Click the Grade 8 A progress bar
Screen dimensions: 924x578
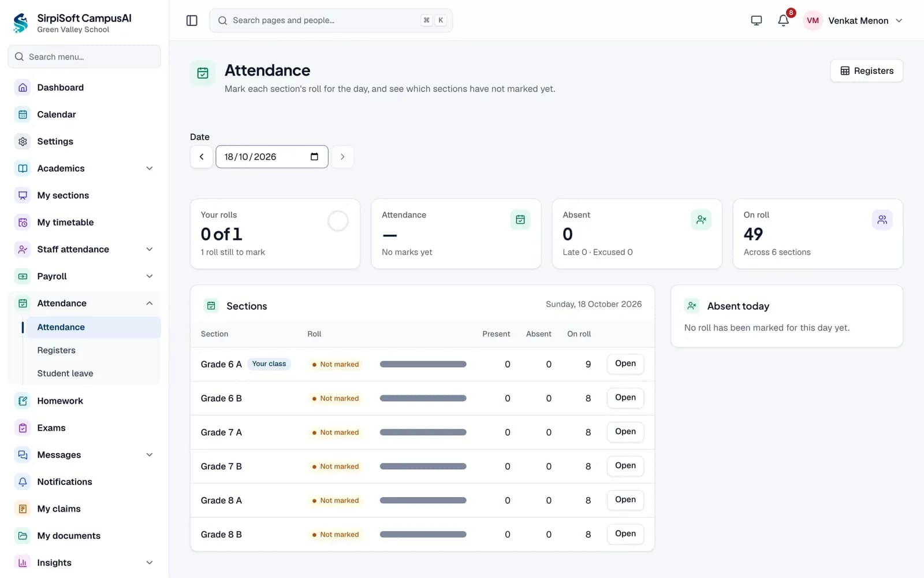(x=423, y=501)
